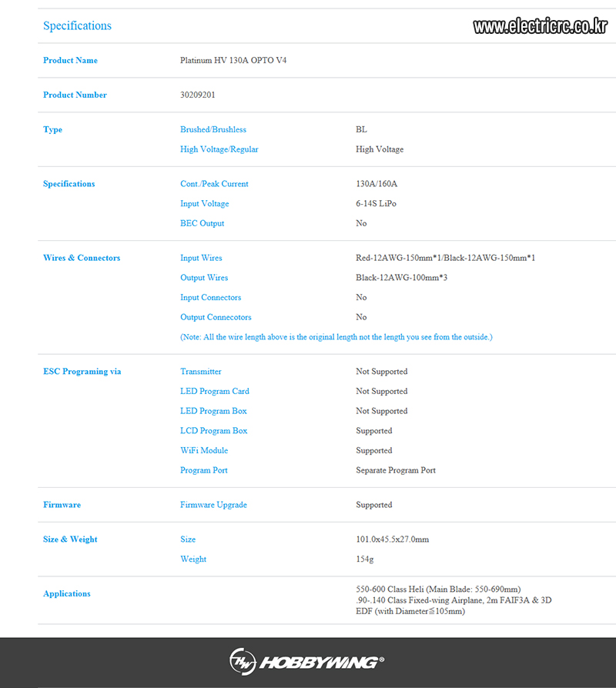Click the 'Firmware Upgrade' label
Image resolution: width=616 pixels, height=688 pixels.
213,505
